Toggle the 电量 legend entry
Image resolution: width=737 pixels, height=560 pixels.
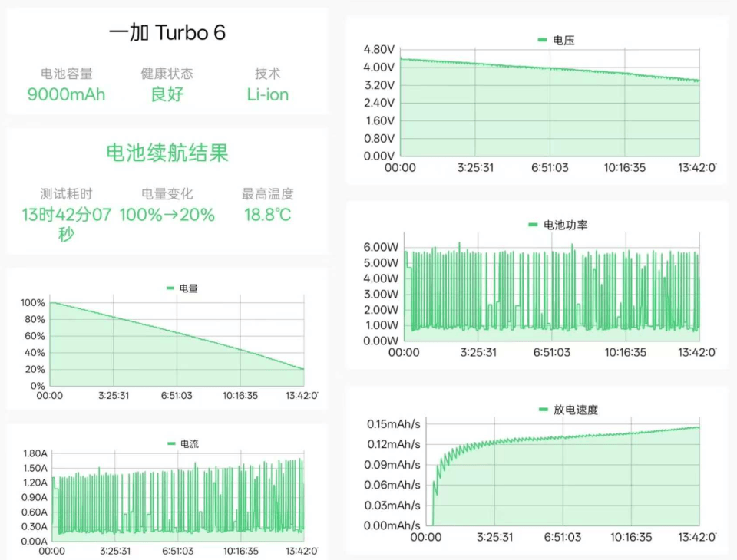[183, 288]
